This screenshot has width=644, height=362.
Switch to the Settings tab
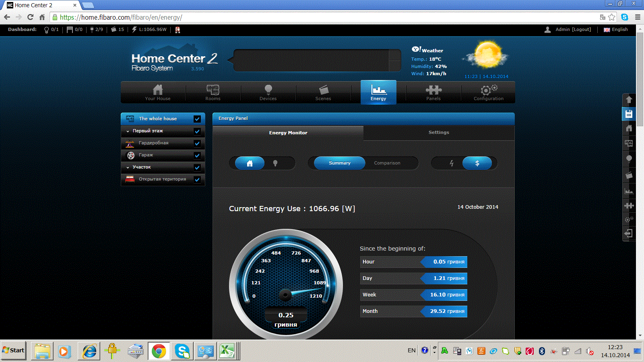pos(439,133)
